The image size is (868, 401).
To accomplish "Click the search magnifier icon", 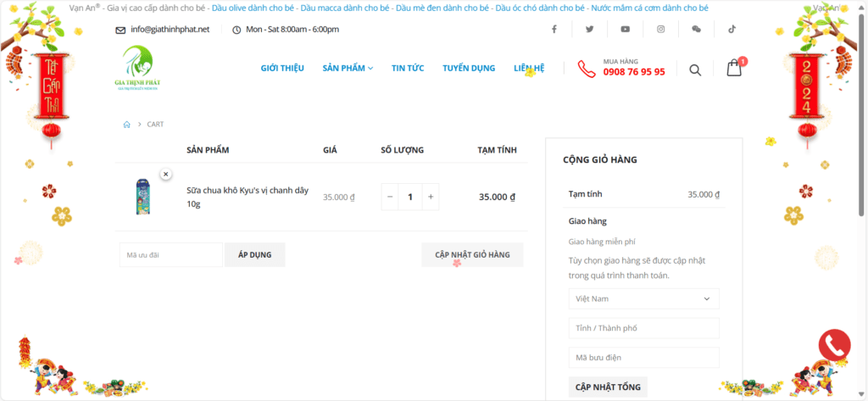I will tap(695, 70).
